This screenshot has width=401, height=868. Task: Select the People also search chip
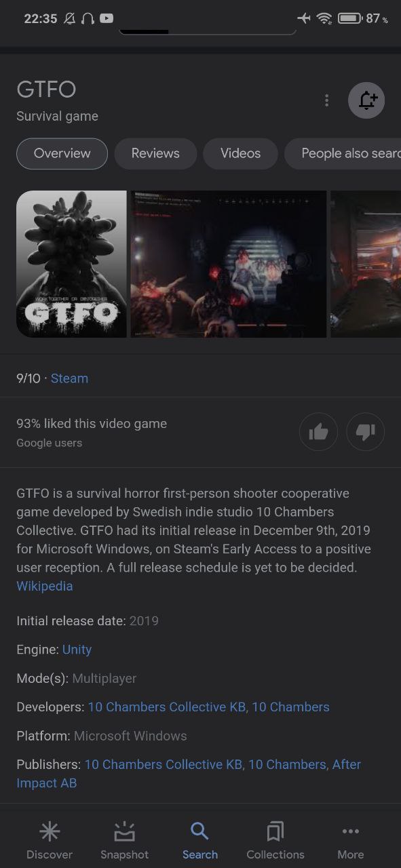click(x=343, y=153)
